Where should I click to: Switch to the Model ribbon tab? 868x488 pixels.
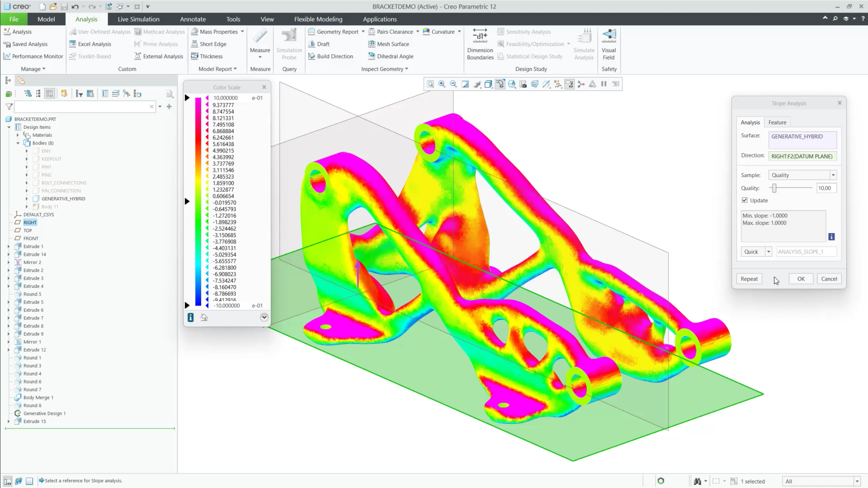point(46,19)
